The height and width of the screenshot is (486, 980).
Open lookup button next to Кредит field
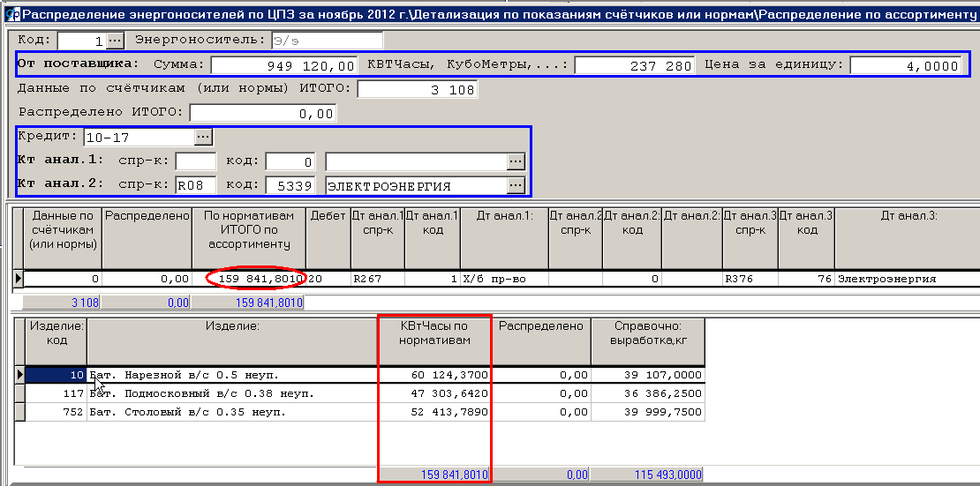204,136
